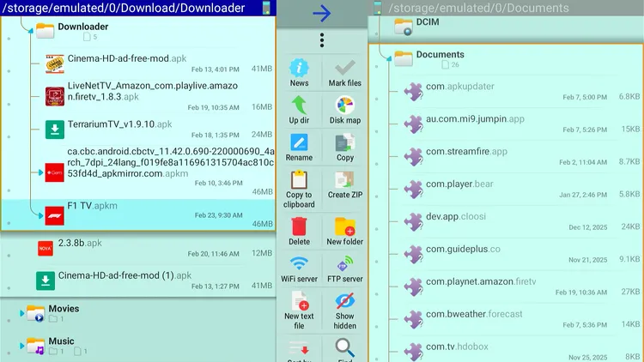Click the Rename pencil icon
644x362 pixels.
(299, 142)
